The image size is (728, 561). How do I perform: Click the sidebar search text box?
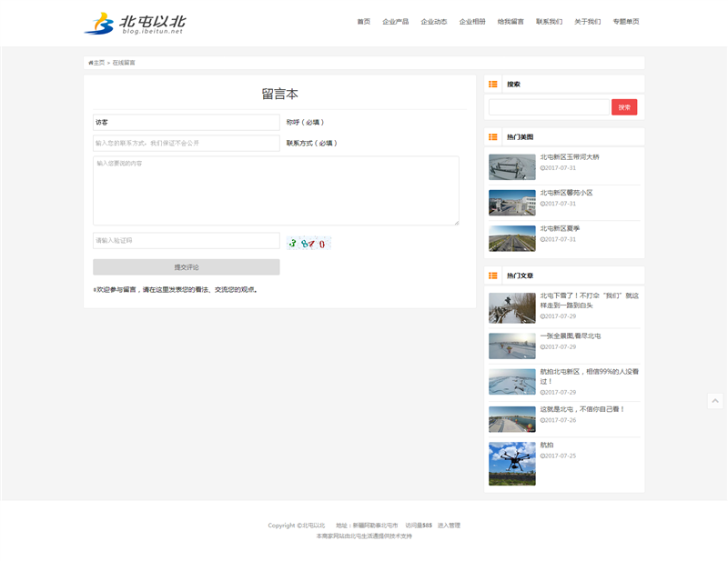548,107
